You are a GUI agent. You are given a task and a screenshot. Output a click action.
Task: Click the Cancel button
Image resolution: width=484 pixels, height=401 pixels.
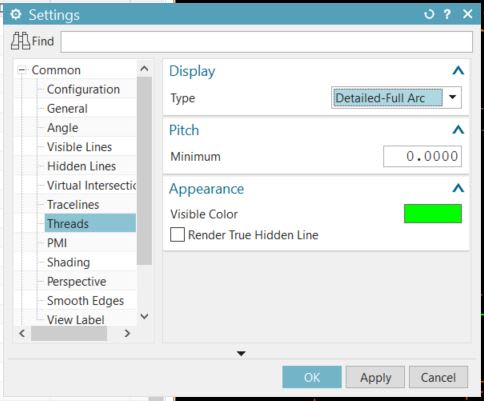(x=438, y=377)
